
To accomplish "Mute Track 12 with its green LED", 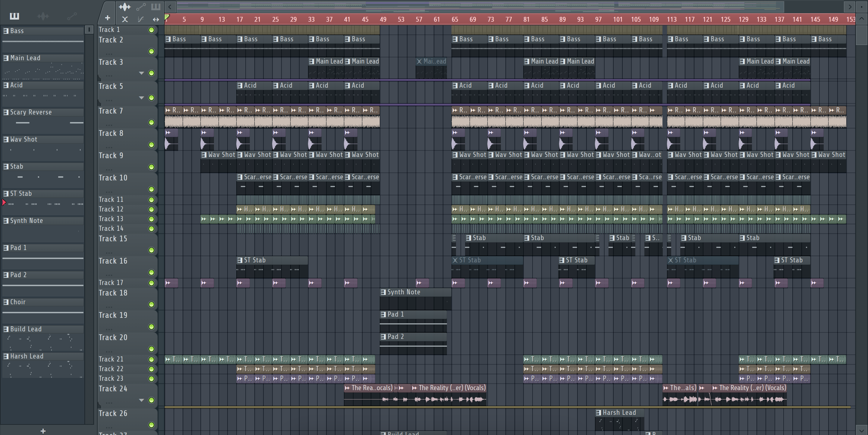I will click(x=152, y=209).
